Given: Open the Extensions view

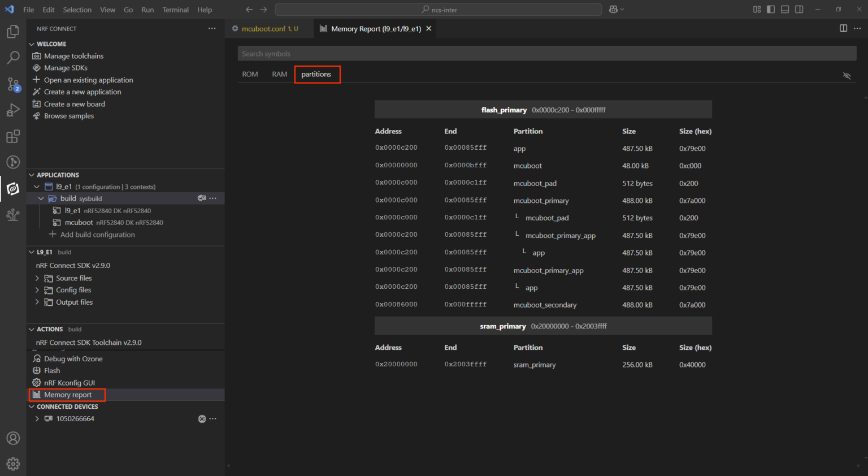Looking at the screenshot, I should [x=13, y=136].
